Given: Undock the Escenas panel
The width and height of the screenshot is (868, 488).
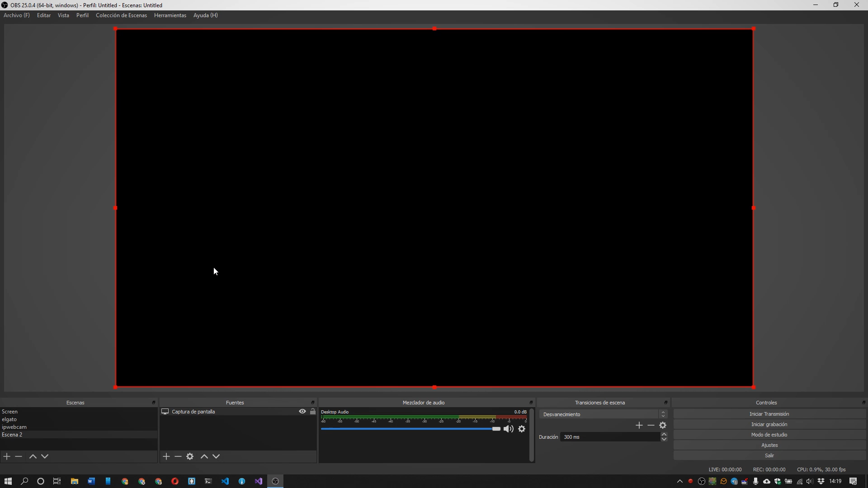Looking at the screenshot, I should point(154,403).
